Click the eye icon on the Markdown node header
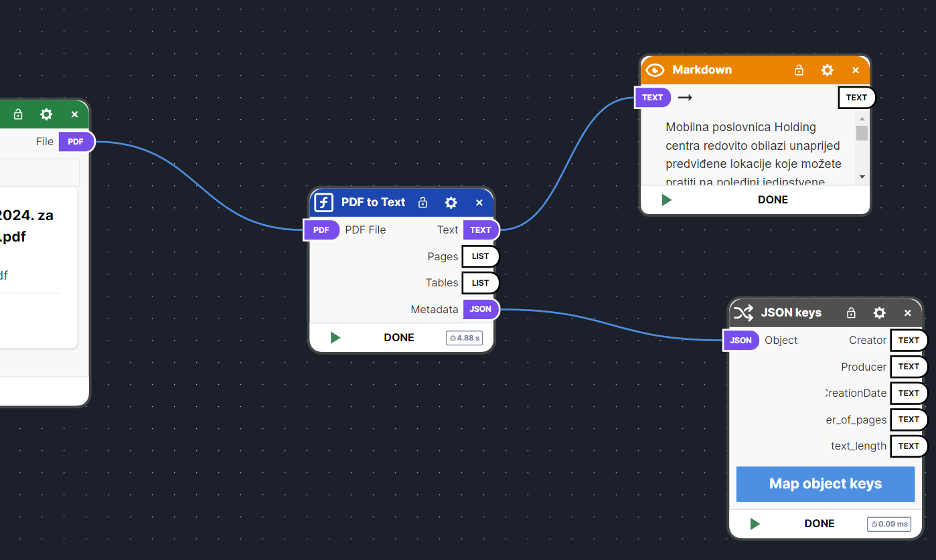This screenshot has width=936, height=560. pyautogui.click(x=654, y=70)
